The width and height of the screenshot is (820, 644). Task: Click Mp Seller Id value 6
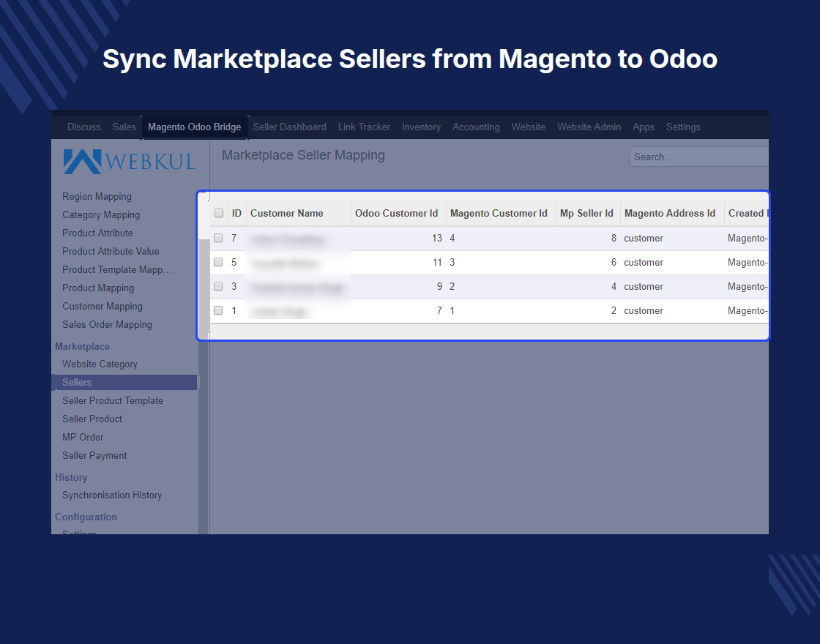point(614,263)
